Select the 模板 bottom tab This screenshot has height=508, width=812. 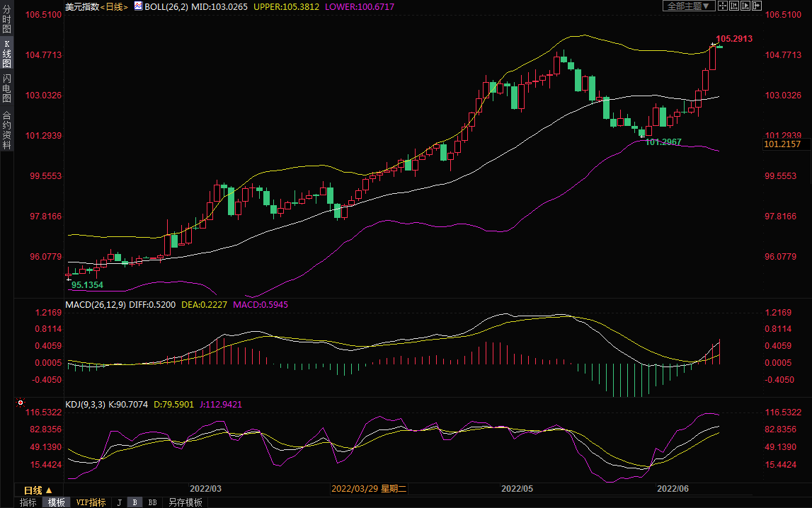click(56, 502)
